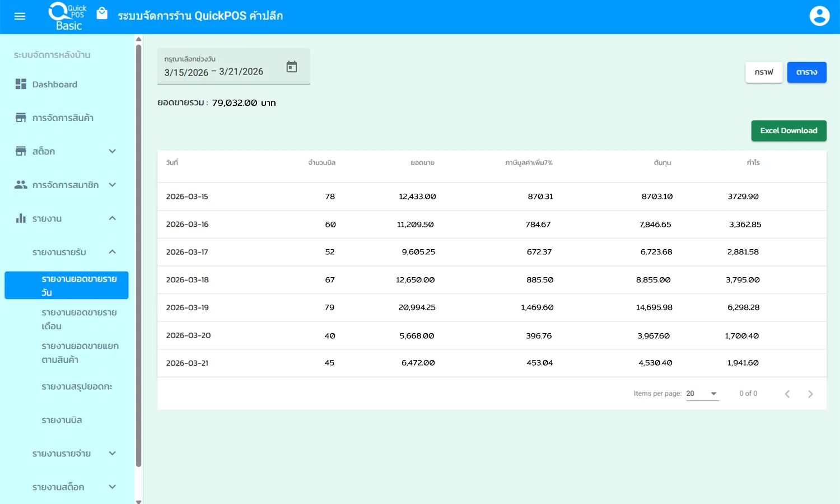
Task: Go to next page of results
Action: pyautogui.click(x=810, y=394)
